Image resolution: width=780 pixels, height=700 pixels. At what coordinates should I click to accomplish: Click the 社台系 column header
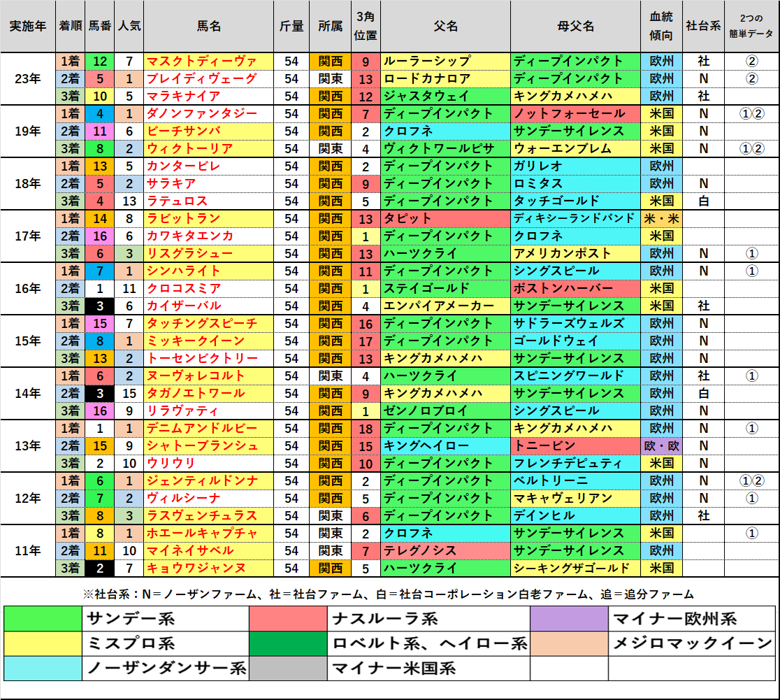coord(703,27)
